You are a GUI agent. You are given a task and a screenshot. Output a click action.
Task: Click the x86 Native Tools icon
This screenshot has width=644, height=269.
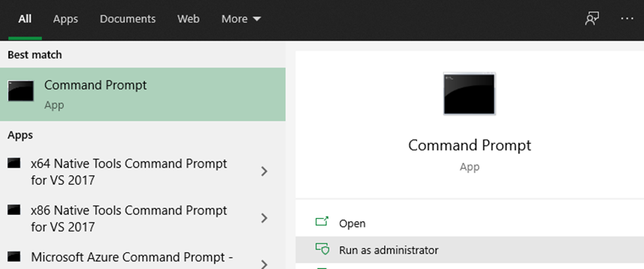14,211
